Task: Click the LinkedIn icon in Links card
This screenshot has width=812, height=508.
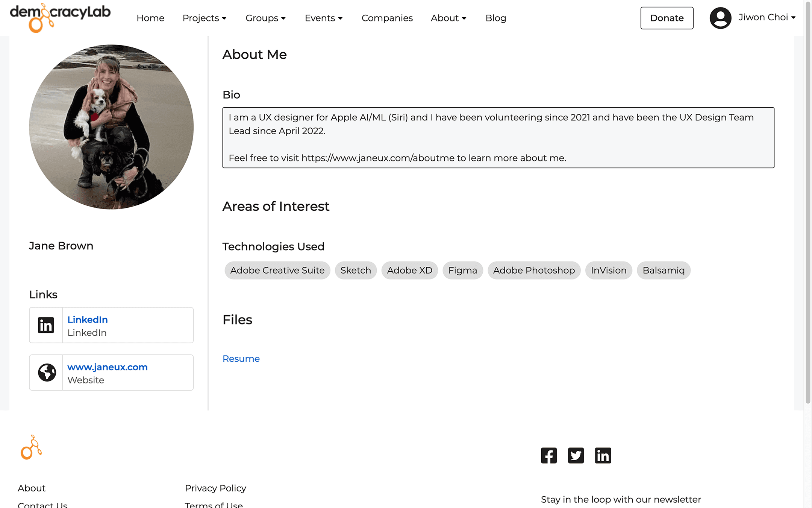Action: point(46,325)
